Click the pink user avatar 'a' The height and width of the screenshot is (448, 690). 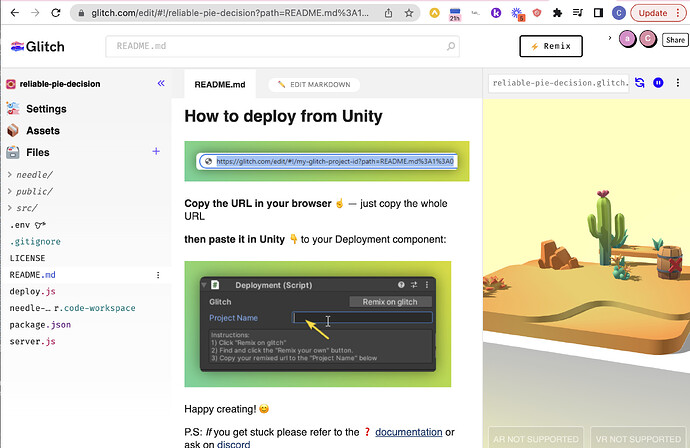pyautogui.click(x=628, y=39)
